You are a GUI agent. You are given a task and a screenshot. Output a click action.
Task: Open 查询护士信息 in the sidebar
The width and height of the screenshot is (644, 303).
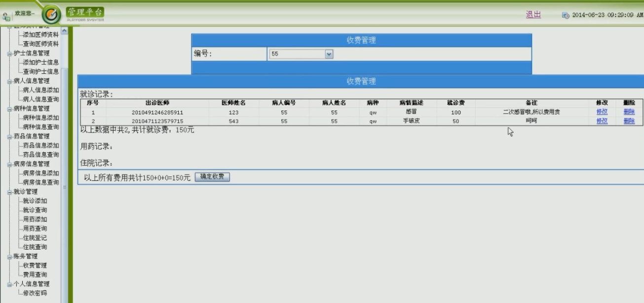point(41,72)
